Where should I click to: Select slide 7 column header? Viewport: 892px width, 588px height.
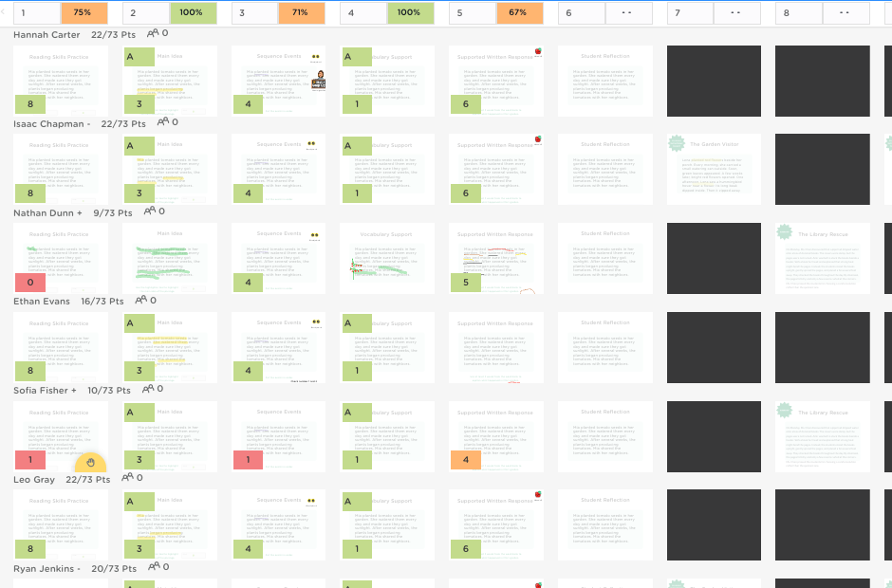691,12
